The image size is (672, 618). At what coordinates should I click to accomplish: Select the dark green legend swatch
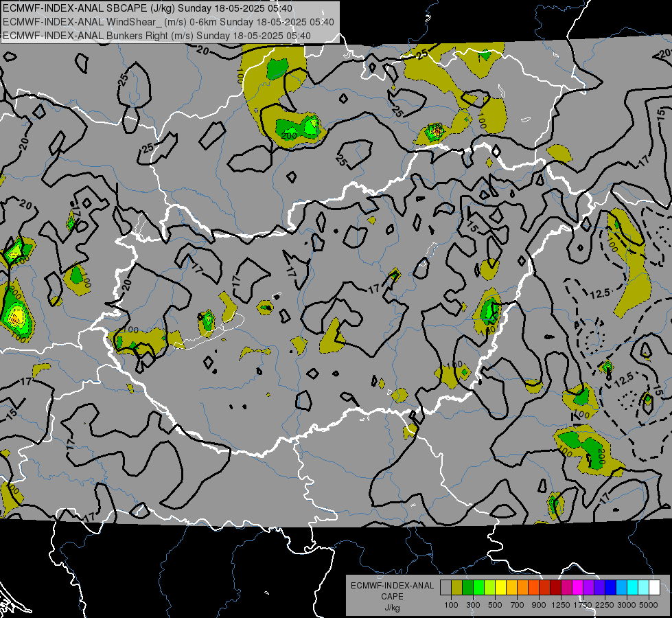[467, 588]
